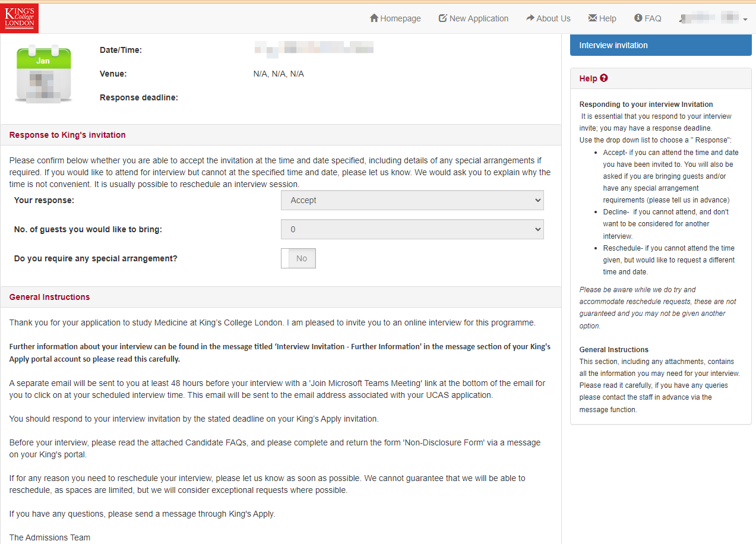Click the special arrangement question label
756x544 pixels.
96,258
